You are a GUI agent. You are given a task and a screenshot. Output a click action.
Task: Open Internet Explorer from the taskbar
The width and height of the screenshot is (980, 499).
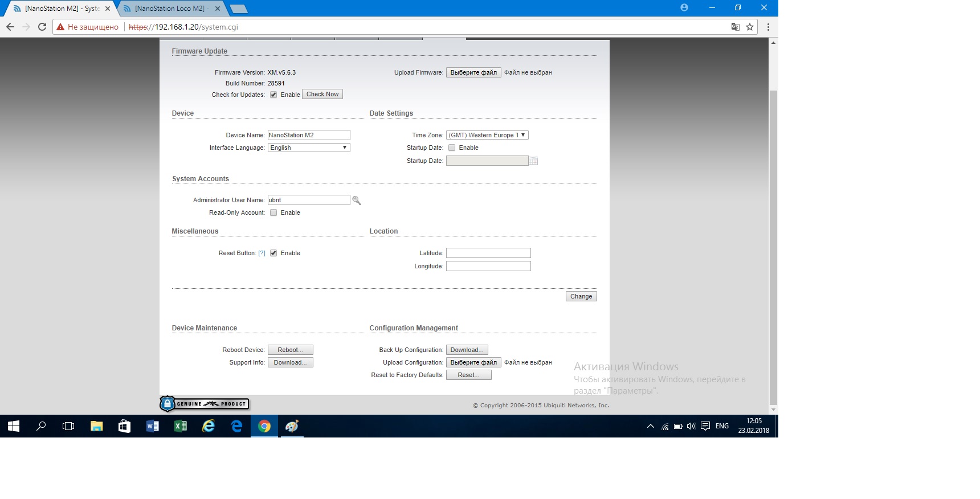coord(209,426)
